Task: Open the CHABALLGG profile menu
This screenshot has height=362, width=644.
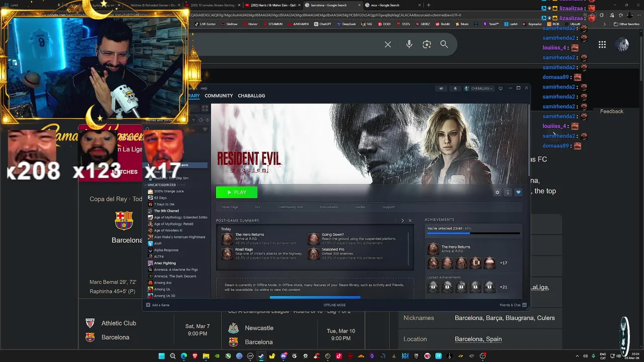Action: [x=251, y=96]
